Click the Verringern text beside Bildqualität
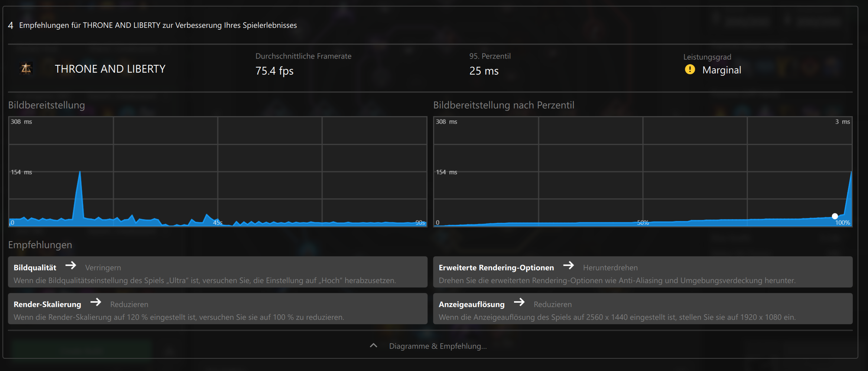Viewport: 868px width, 371px height. [103, 267]
